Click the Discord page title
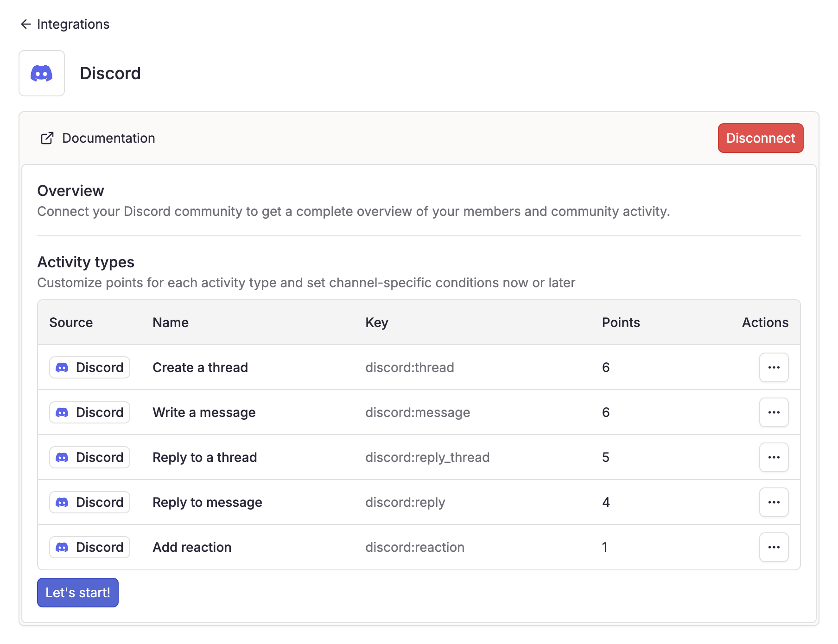This screenshot has height=644, width=838. point(110,73)
